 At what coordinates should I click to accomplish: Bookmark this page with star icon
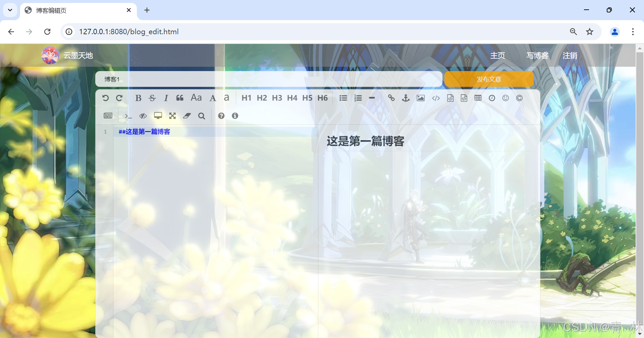point(590,32)
